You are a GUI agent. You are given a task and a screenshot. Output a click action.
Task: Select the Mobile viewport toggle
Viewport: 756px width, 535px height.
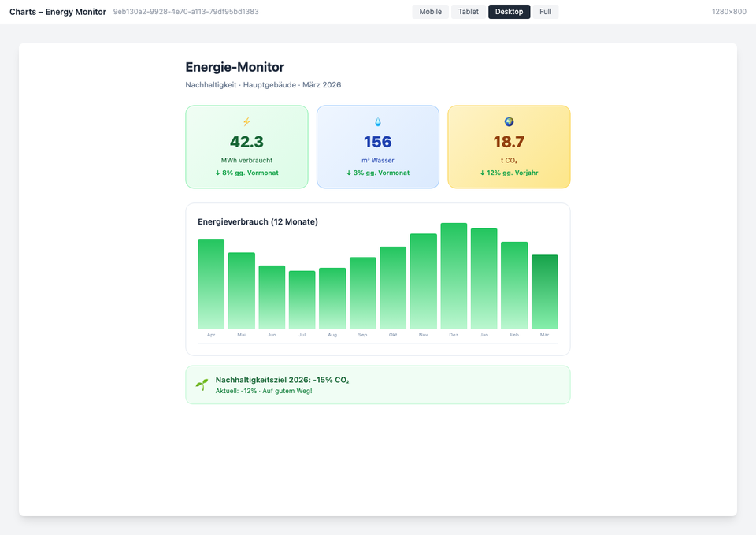(x=430, y=11)
